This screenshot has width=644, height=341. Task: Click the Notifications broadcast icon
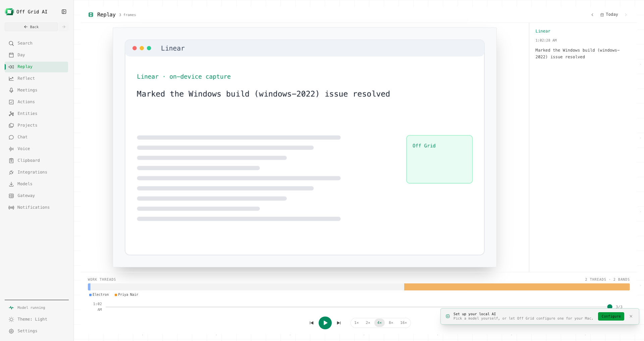[11, 208]
